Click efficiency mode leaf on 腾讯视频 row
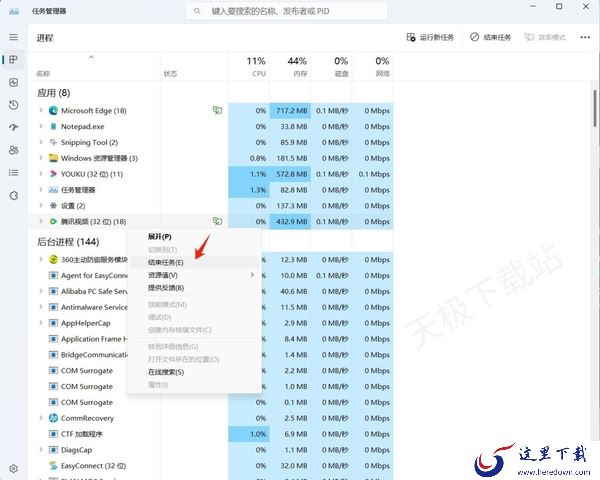Image resolution: width=600 pixels, height=480 pixels. pyautogui.click(x=217, y=221)
